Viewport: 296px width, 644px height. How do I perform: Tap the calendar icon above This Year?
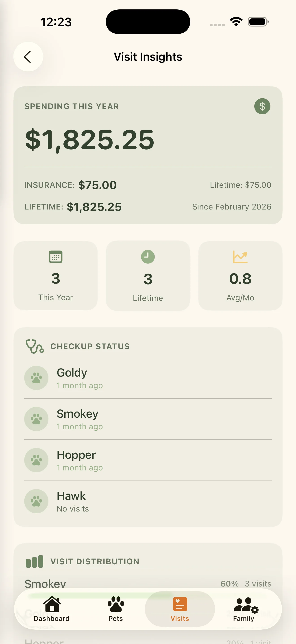[x=55, y=257]
